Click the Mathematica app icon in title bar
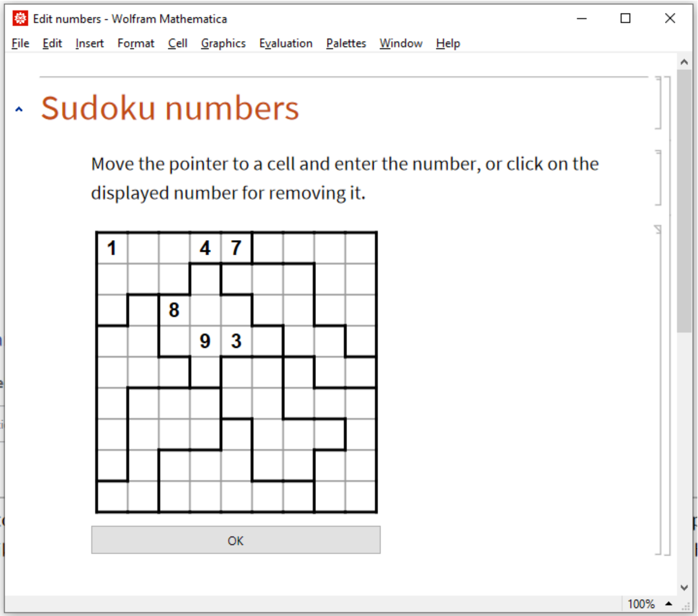698x616 pixels. coord(20,19)
